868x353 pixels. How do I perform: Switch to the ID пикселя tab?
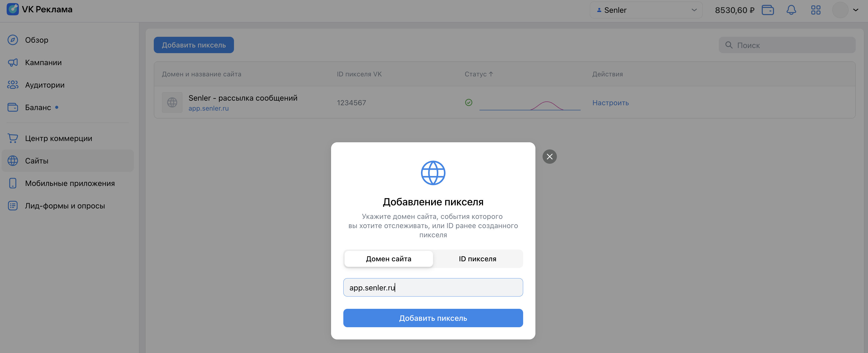click(477, 259)
